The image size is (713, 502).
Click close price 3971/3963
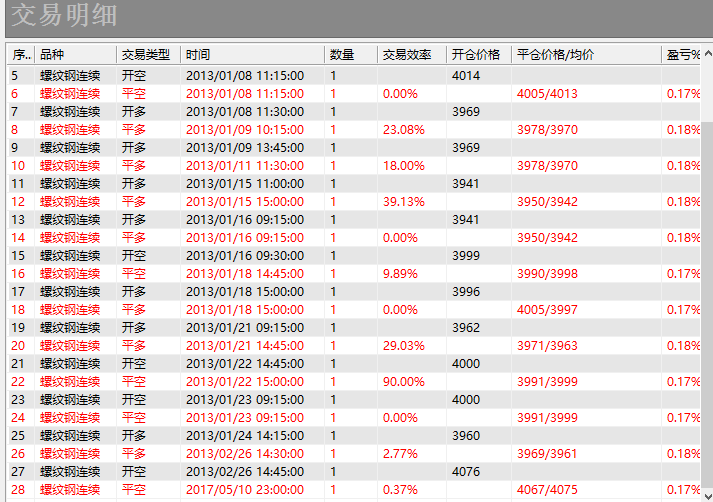[547, 346]
